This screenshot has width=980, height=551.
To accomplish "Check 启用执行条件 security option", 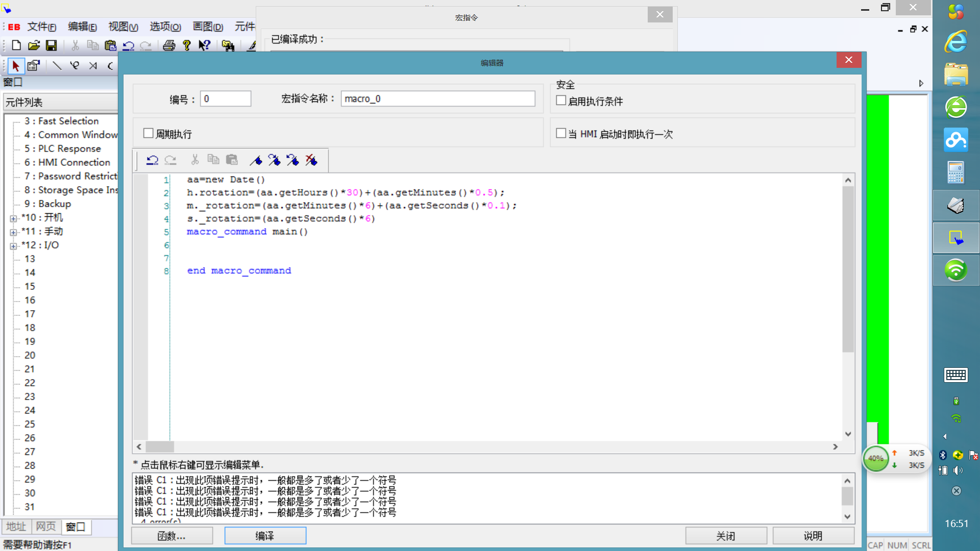I will (x=561, y=101).
